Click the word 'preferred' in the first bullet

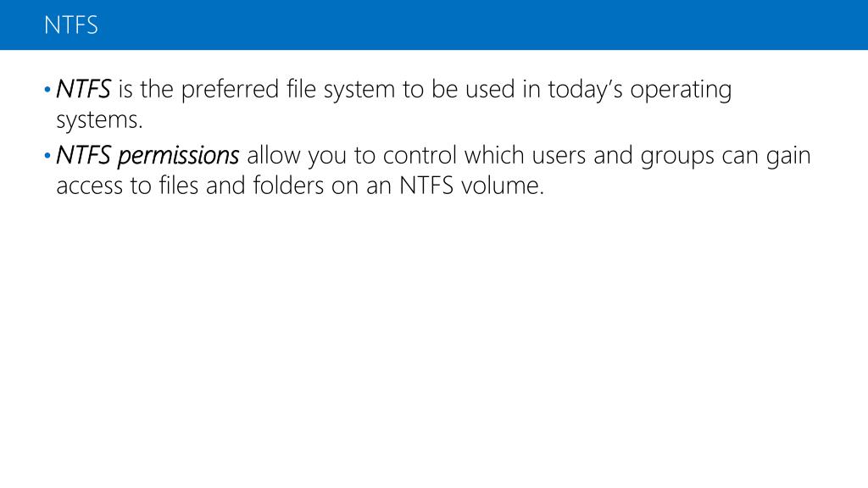coord(230,90)
